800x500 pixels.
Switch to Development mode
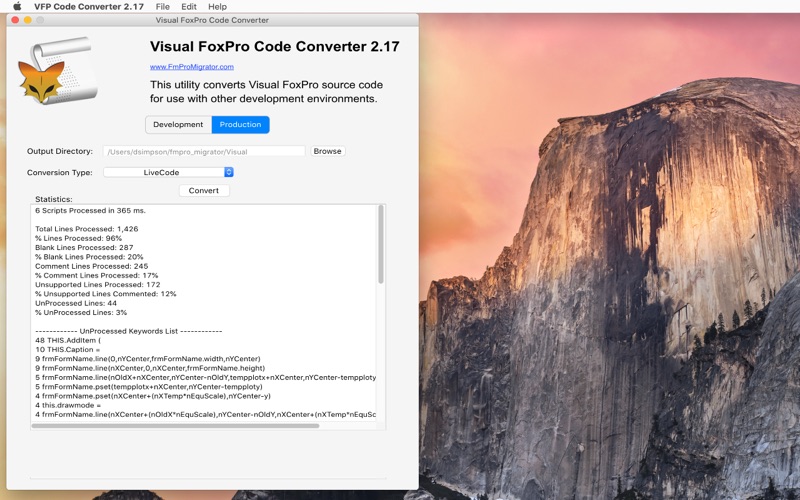(x=178, y=124)
